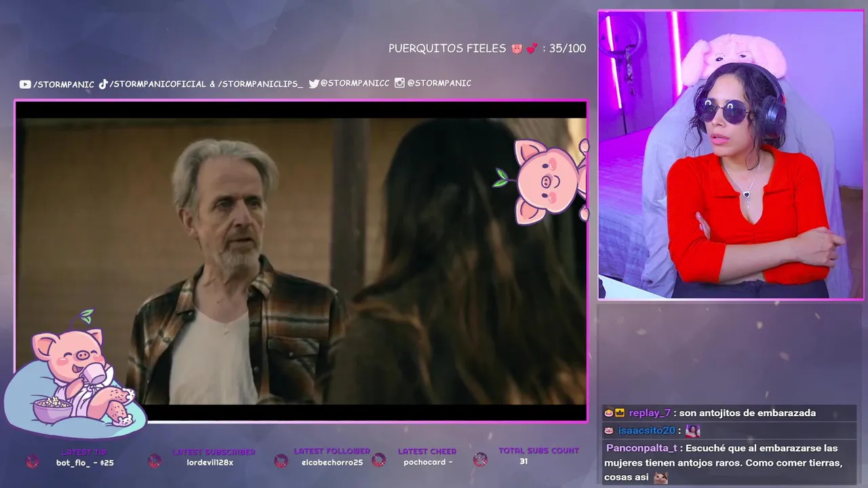The width and height of the screenshot is (868, 488).
Task: Click the LATEST FOLLOWER heading
Action: click(332, 451)
